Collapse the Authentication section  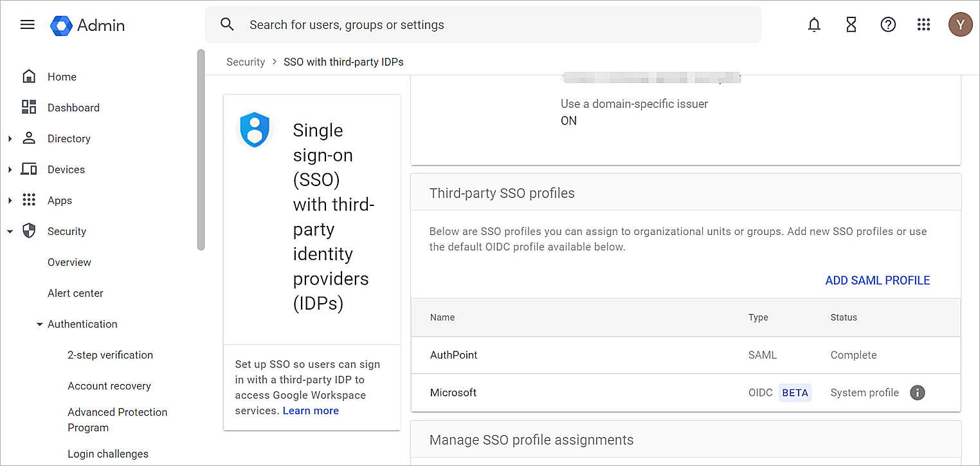39,324
